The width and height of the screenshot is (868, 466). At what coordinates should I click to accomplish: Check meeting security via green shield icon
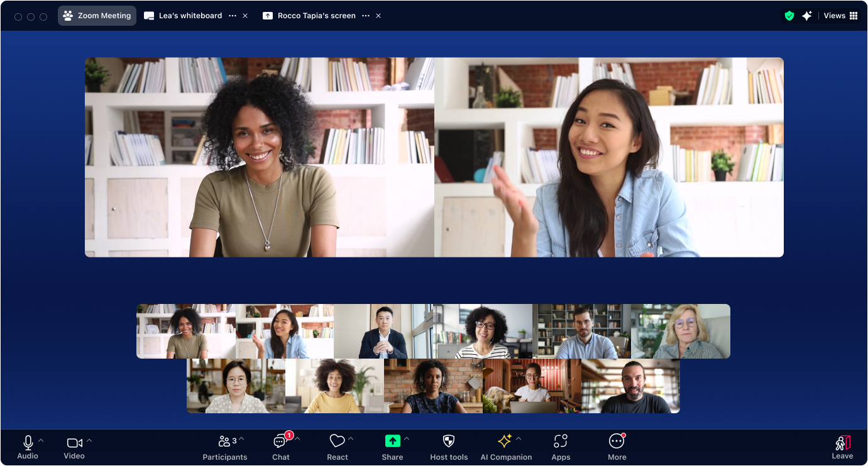pos(789,15)
